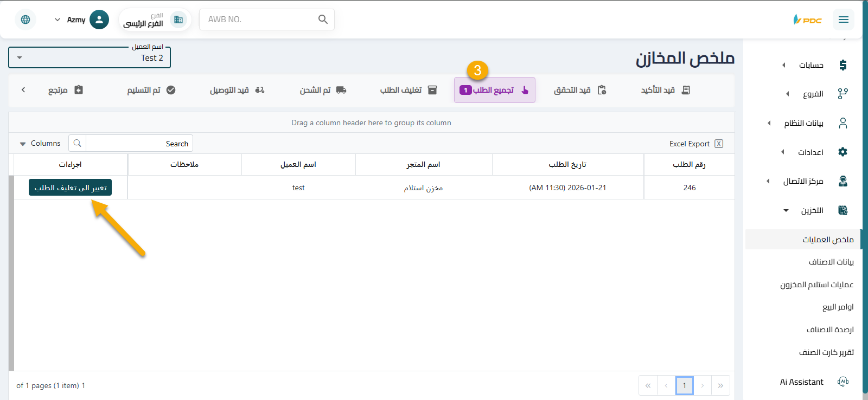The height and width of the screenshot is (400, 868).
Task: Click the حسابات dollar icon
Action: (x=843, y=65)
